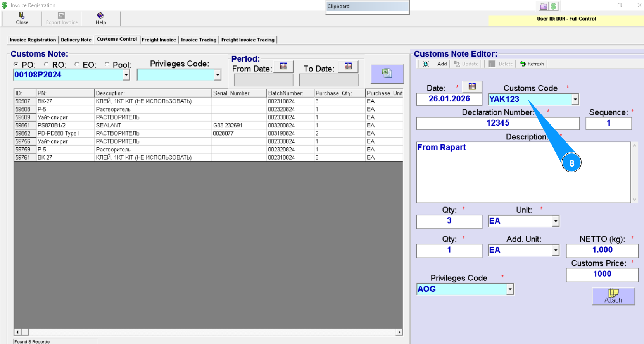Click grid's horizontal scrollbar left arrow

[17, 332]
